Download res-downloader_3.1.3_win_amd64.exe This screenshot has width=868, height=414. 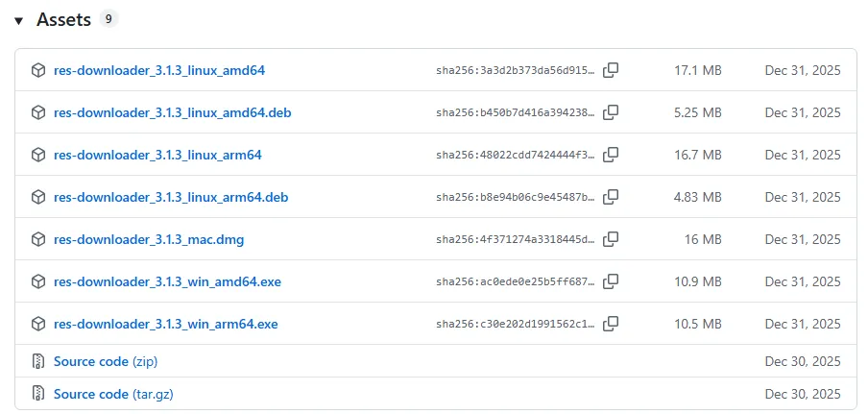[167, 282]
